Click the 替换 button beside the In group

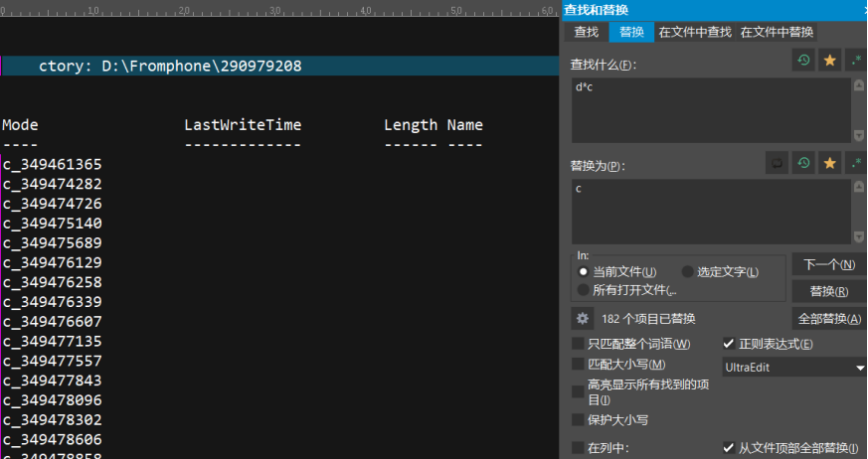829,291
